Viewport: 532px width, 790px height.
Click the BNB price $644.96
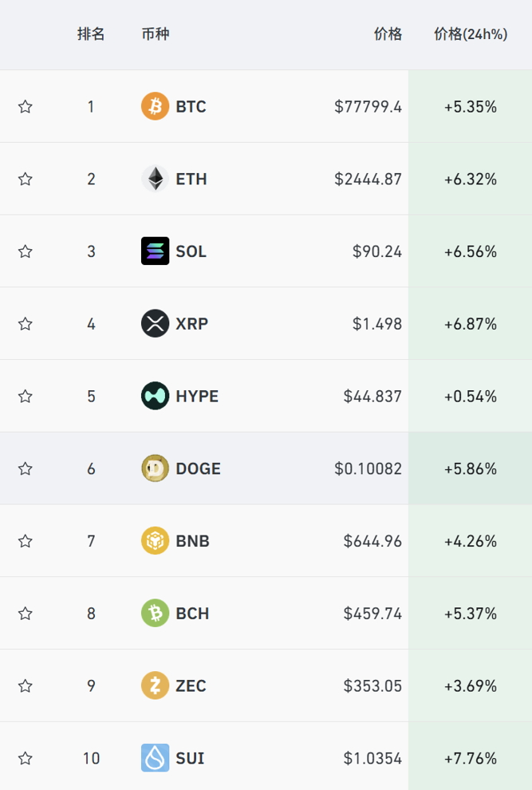click(x=372, y=541)
